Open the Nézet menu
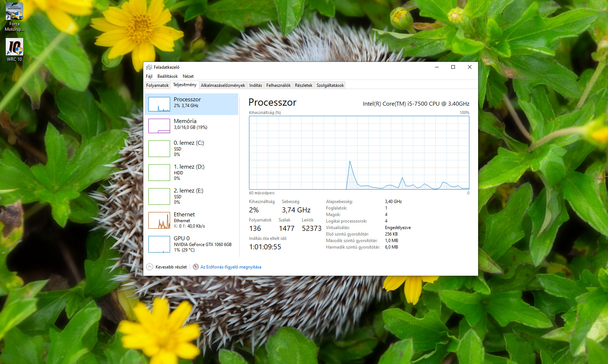The image size is (608, 364). (x=188, y=76)
